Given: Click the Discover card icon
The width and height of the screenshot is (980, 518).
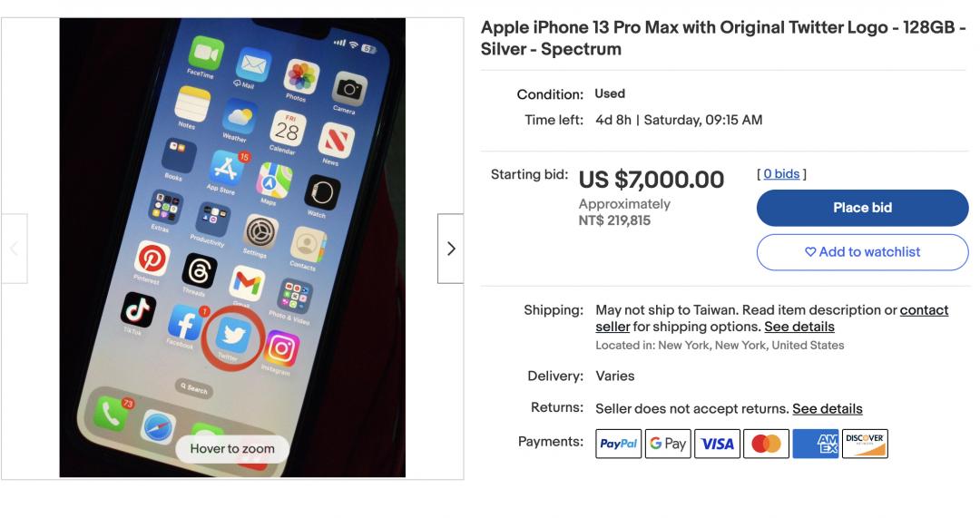Looking at the screenshot, I should 865,444.
